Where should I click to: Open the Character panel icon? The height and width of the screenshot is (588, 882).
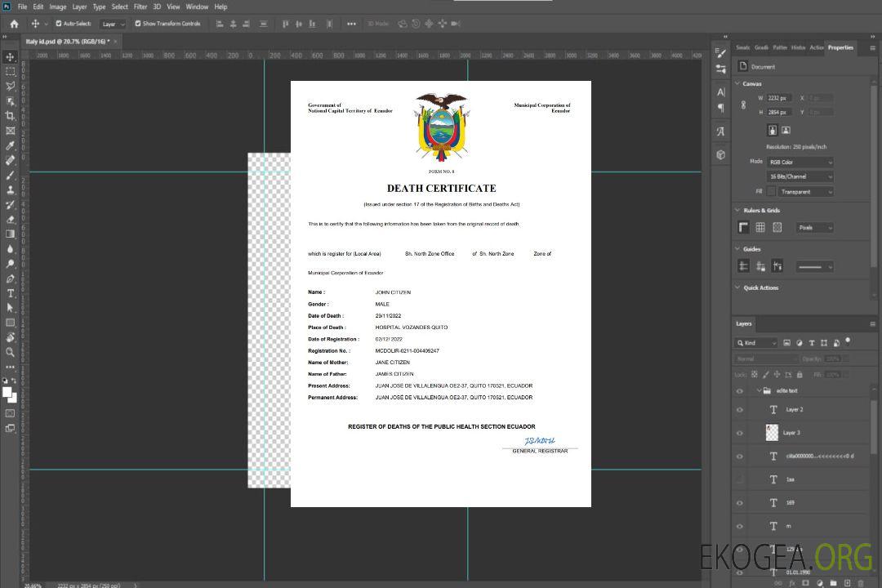(x=720, y=92)
